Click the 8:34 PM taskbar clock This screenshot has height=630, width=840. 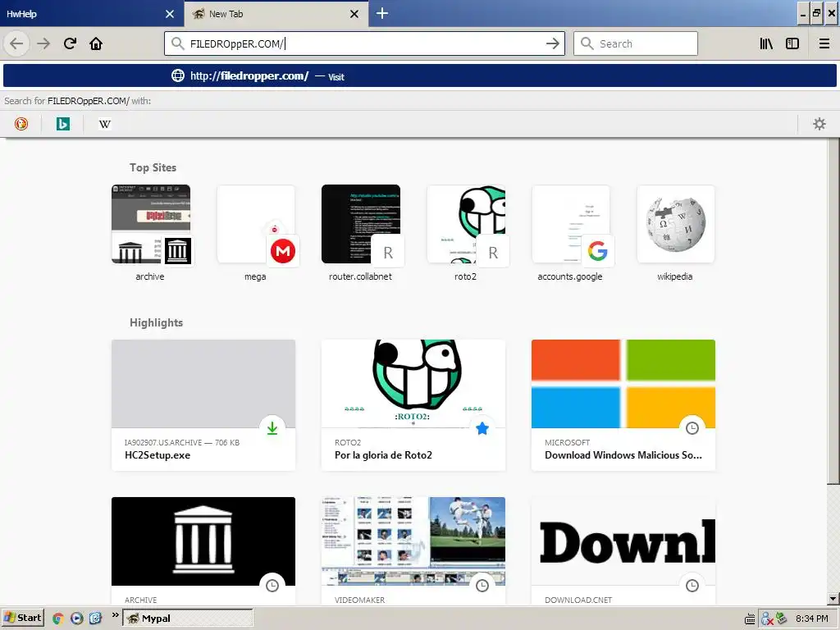(x=811, y=619)
